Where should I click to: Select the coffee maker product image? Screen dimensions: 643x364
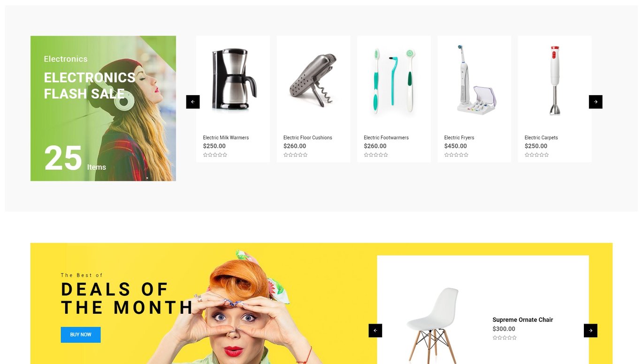tap(233, 79)
